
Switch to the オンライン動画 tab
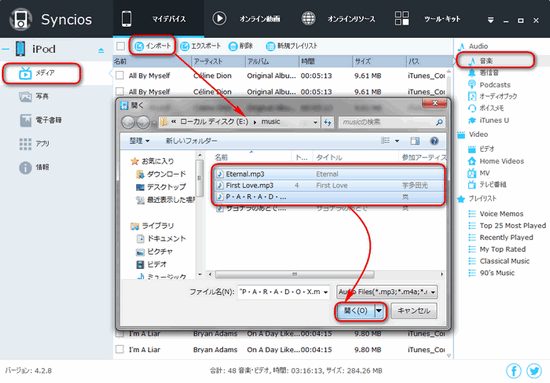(246, 19)
